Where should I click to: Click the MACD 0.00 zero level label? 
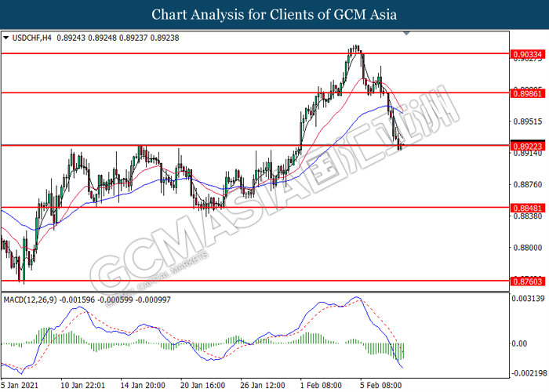[521, 343]
